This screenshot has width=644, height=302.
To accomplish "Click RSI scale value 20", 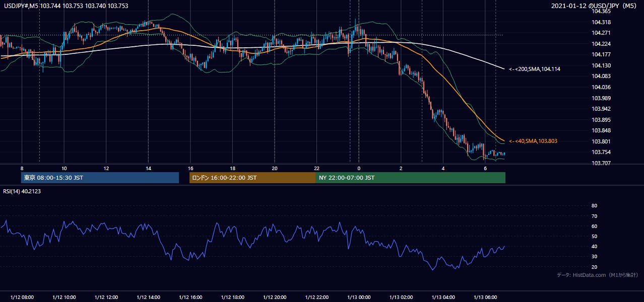I will pyautogui.click(x=595, y=267).
